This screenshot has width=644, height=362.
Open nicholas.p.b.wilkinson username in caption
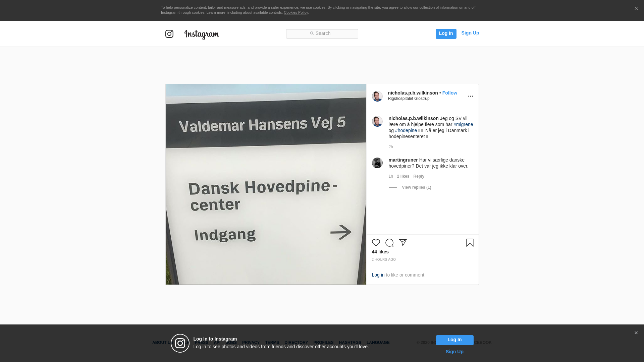[x=414, y=118]
